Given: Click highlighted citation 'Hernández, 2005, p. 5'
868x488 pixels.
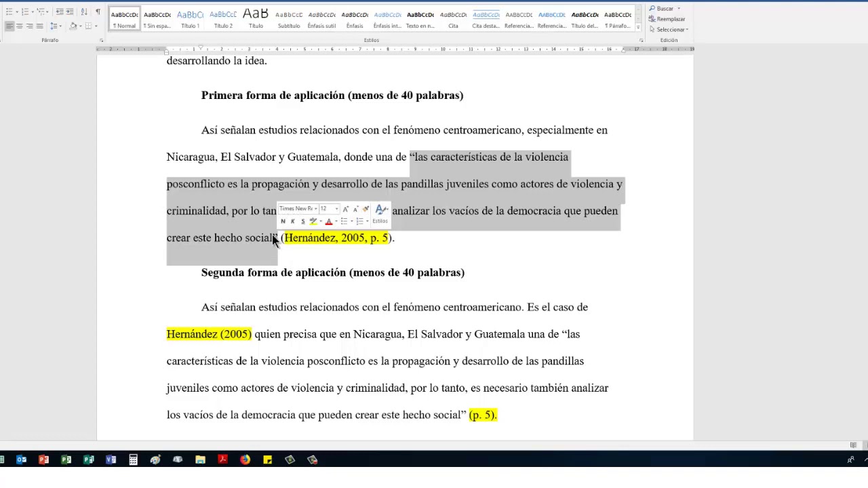Looking at the screenshot, I should [336, 238].
